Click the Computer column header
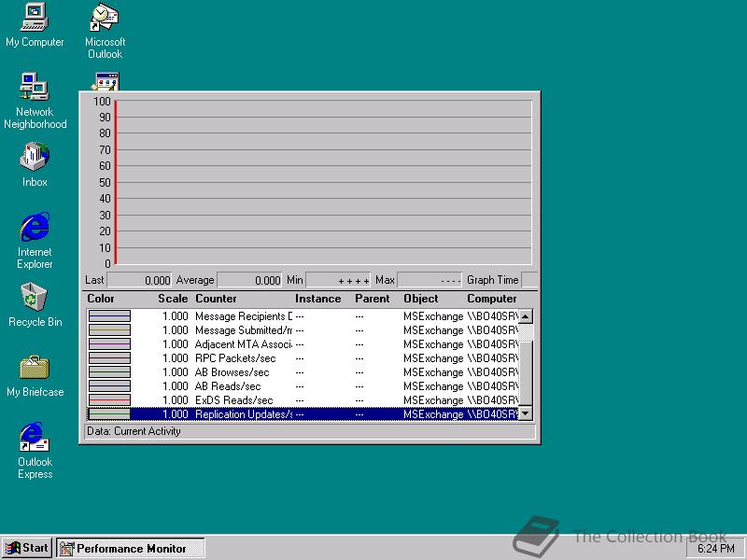747x560 pixels. tap(492, 299)
